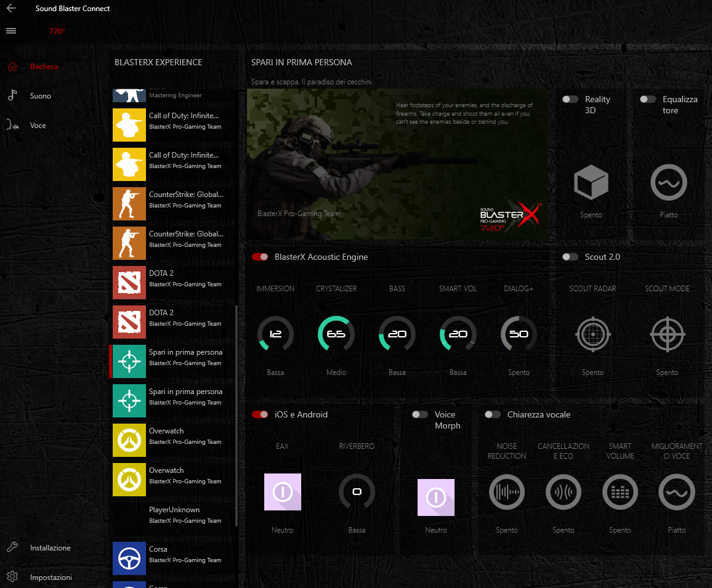The image size is (712, 588).
Task: Select the Mastering Engineer profile
Action: click(173, 95)
